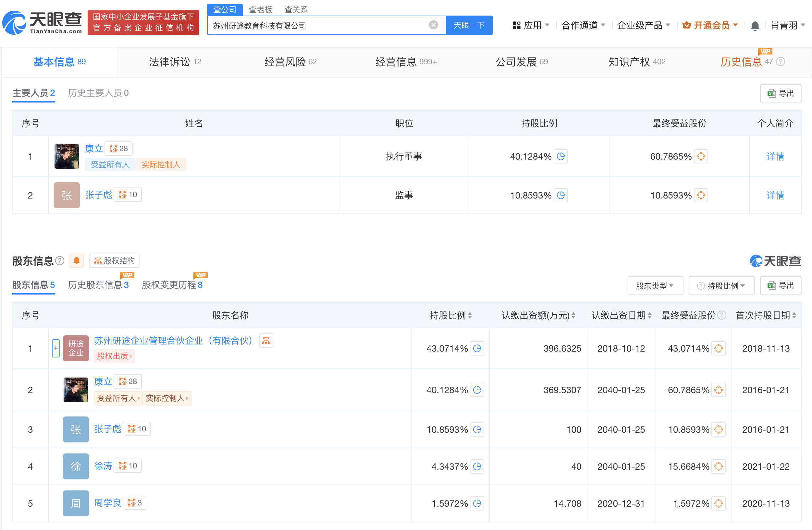Click the apps grid icon
This screenshot has width=812, height=530.
coord(516,26)
